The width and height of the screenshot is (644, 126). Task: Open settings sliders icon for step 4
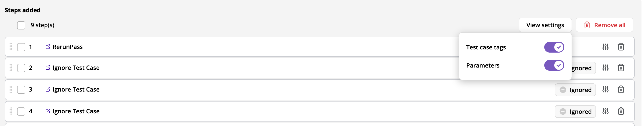pyautogui.click(x=605, y=111)
